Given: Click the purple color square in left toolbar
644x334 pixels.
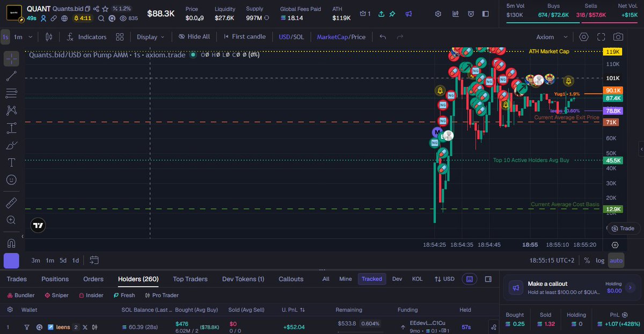Looking at the screenshot, I should [11, 261].
